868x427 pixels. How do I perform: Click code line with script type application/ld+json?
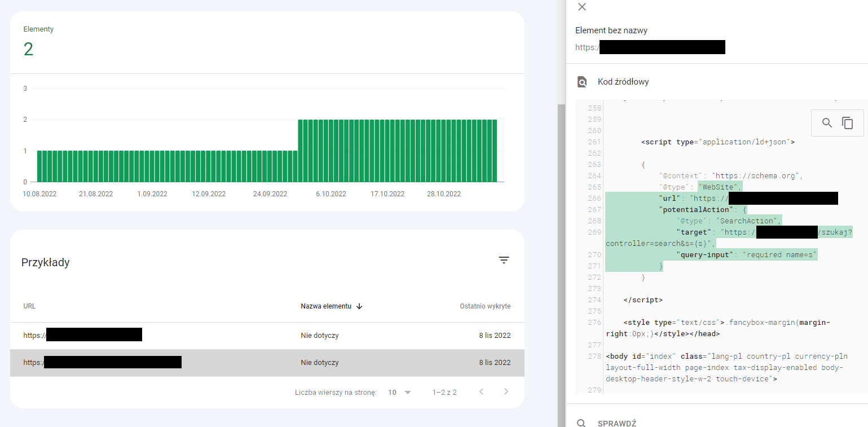coord(717,142)
